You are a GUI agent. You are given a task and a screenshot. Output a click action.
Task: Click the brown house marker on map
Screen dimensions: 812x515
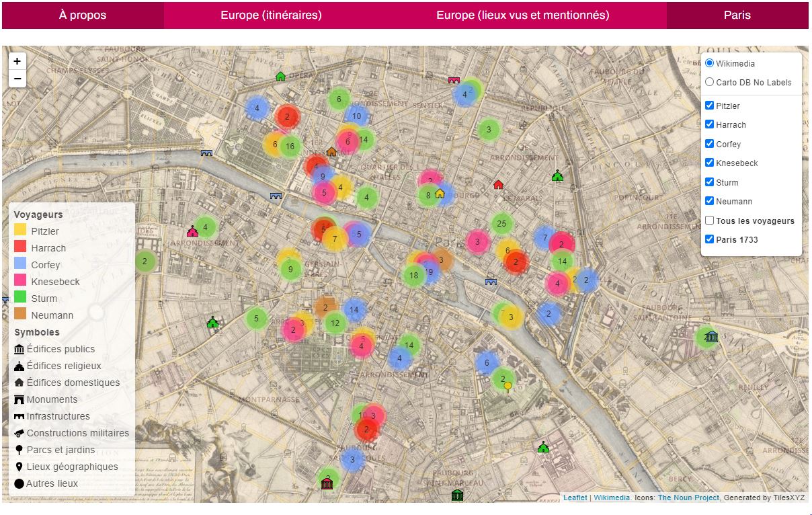coord(331,152)
